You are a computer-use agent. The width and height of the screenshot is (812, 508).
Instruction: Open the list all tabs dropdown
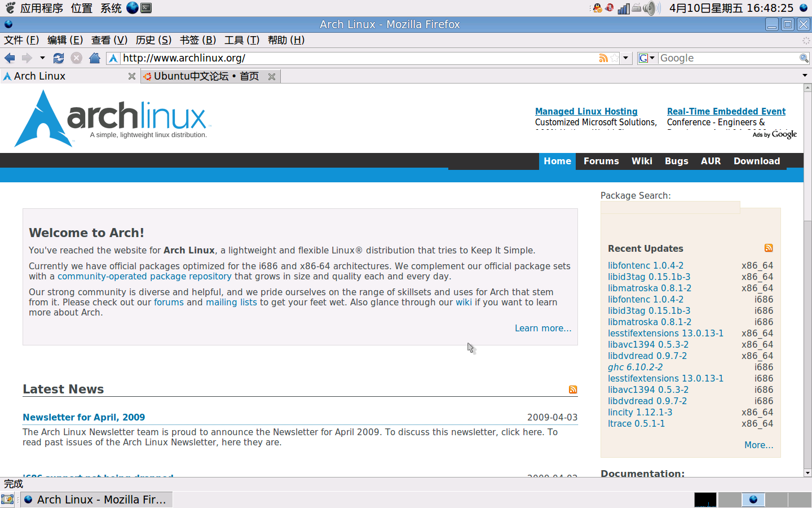(805, 76)
